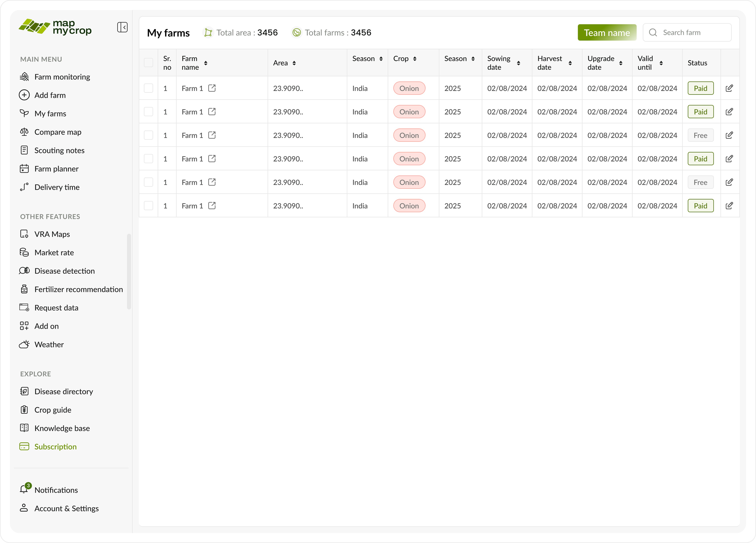This screenshot has height=543, width=756.
Task: Click the Weather cloud icon
Action: click(24, 344)
